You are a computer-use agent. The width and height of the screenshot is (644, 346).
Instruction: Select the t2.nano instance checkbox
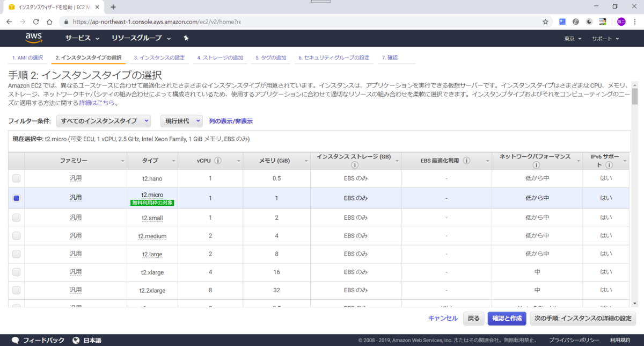tap(16, 178)
